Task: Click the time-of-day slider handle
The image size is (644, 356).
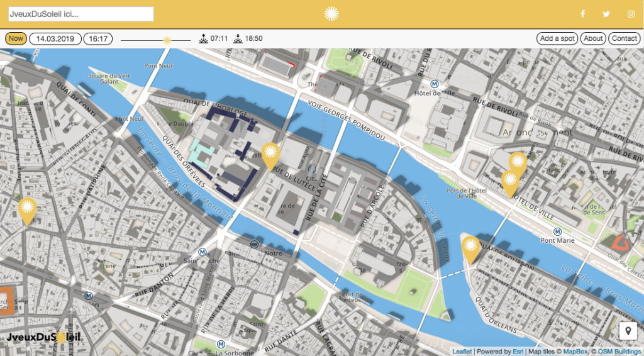Action: 167,40
